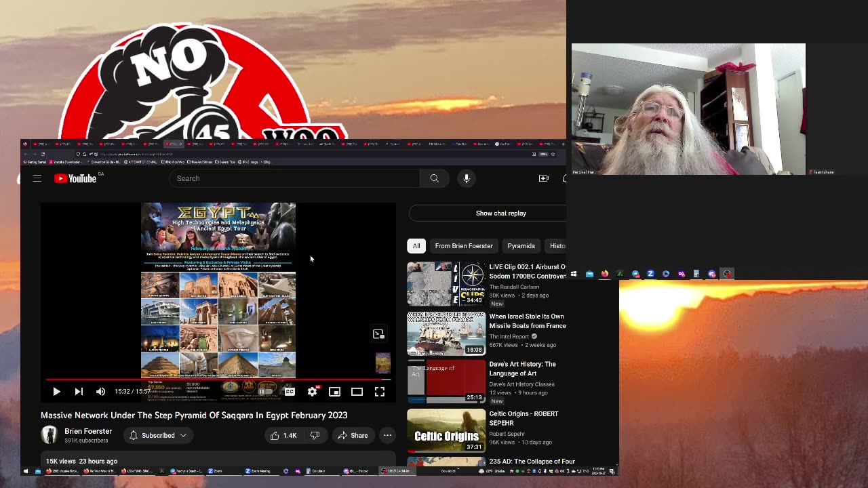Open more actions three-dot menu
This screenshot has width=868, height=488.
[387, 435]
